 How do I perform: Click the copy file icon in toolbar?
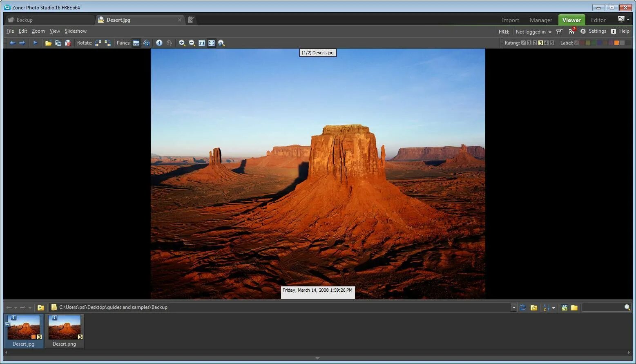tap(58, 43)
